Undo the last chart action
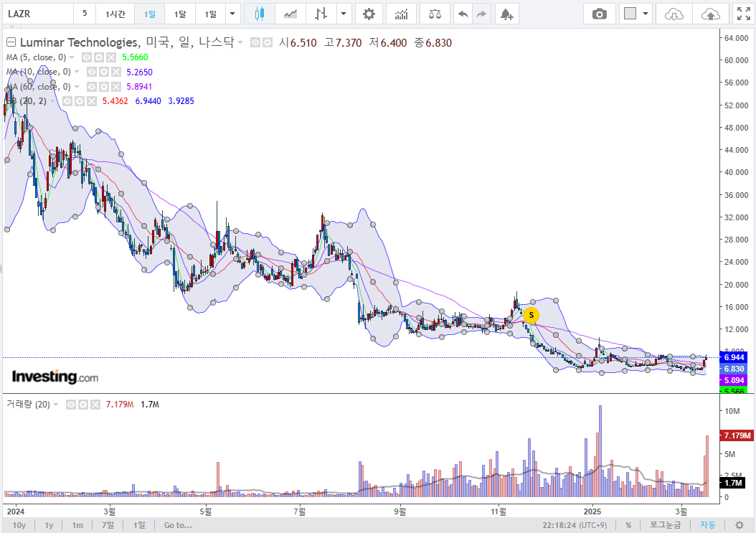756x533 pixels. pos(463,14)
